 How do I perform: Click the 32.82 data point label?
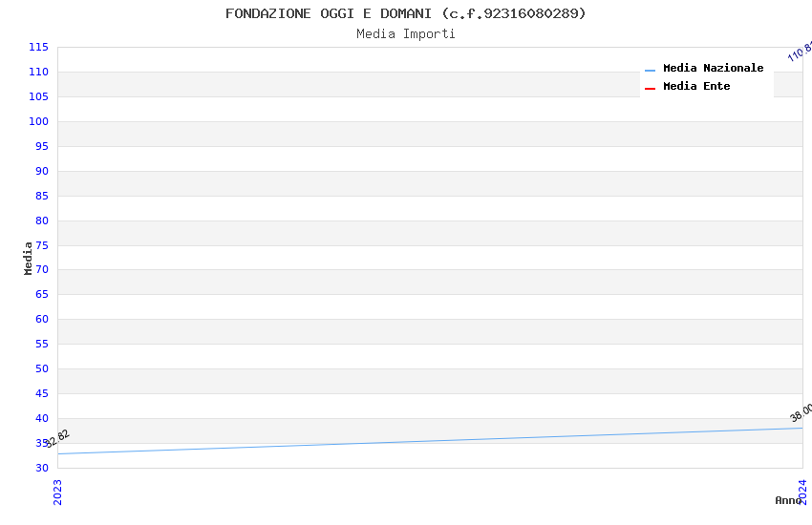point(57,438)
